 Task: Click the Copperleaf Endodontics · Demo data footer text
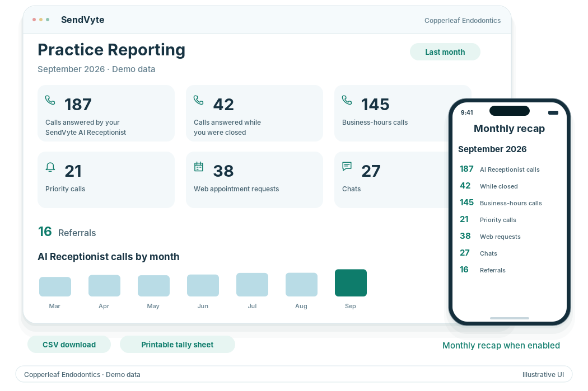pyautogui.click(x=82, y=375)
